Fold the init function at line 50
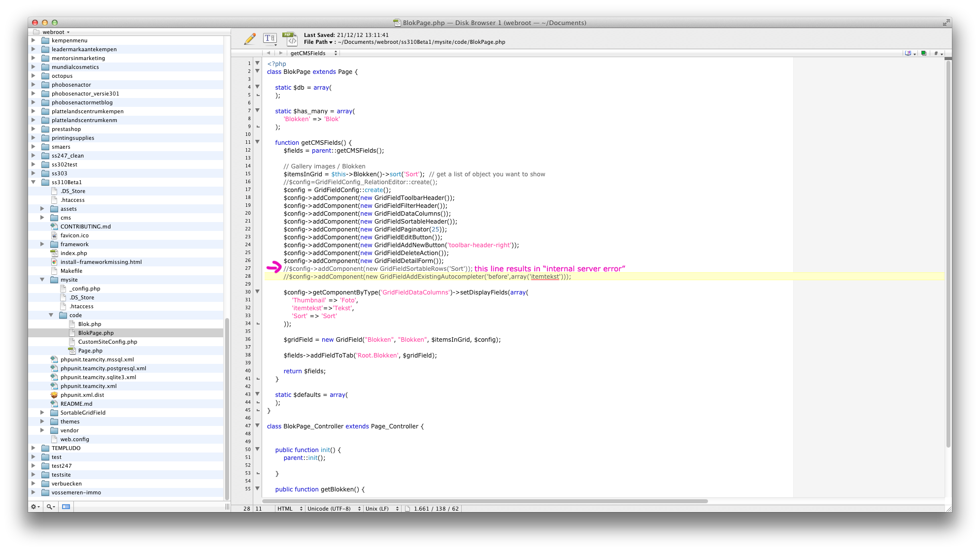The image size is (980, 551). (x=257, y=450)
